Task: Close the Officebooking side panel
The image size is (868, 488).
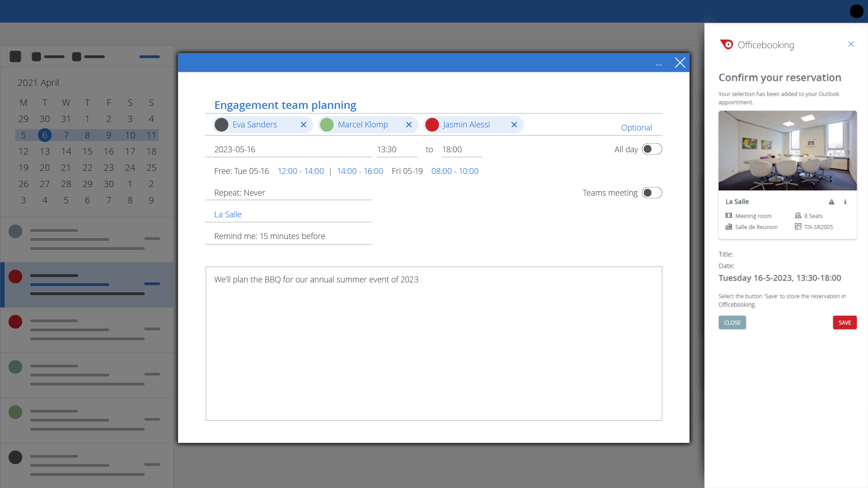Action: coord(851,44)
